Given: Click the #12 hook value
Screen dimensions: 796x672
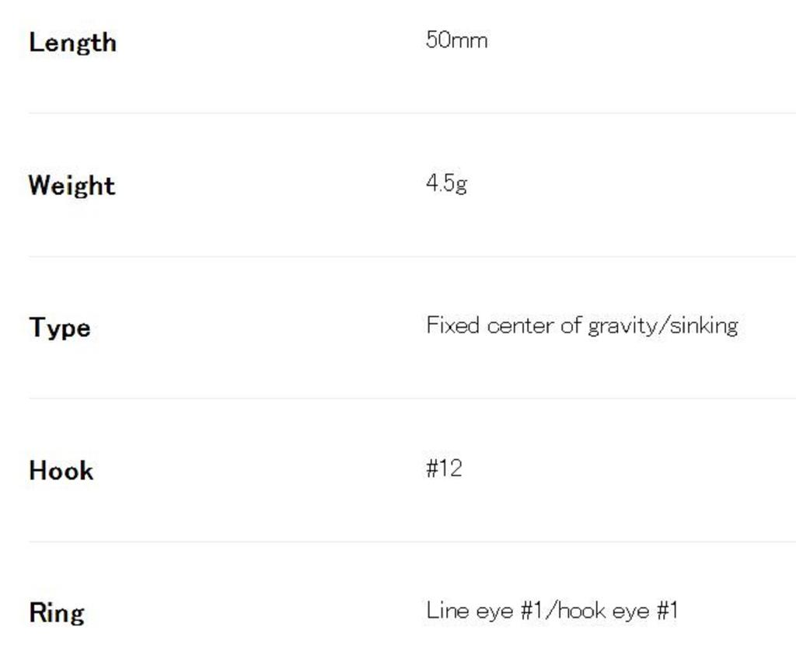Looking at the screenshot, I should [444, 468].
